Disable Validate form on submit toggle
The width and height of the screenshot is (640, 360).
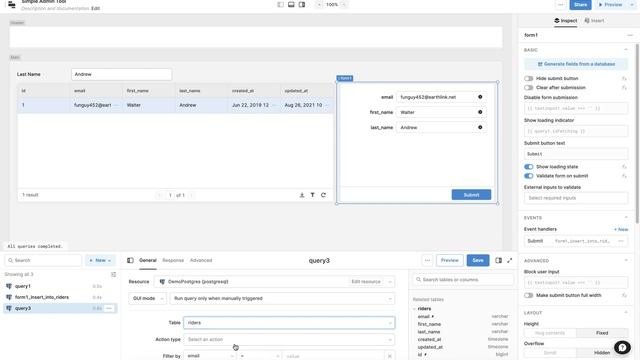(x=529, y=176)
